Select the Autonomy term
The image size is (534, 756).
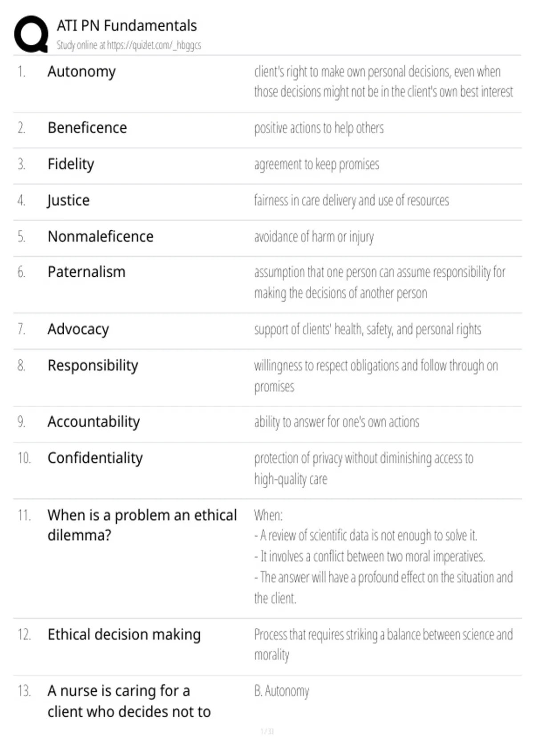point(82,72)
